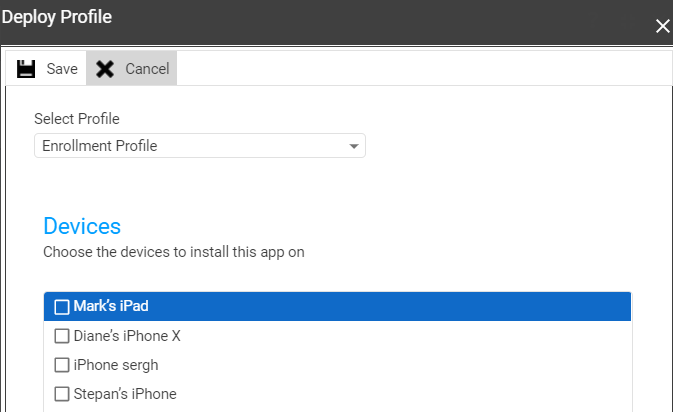
Task: Select the Diane's iPhone X text
Action: (127, 336)
